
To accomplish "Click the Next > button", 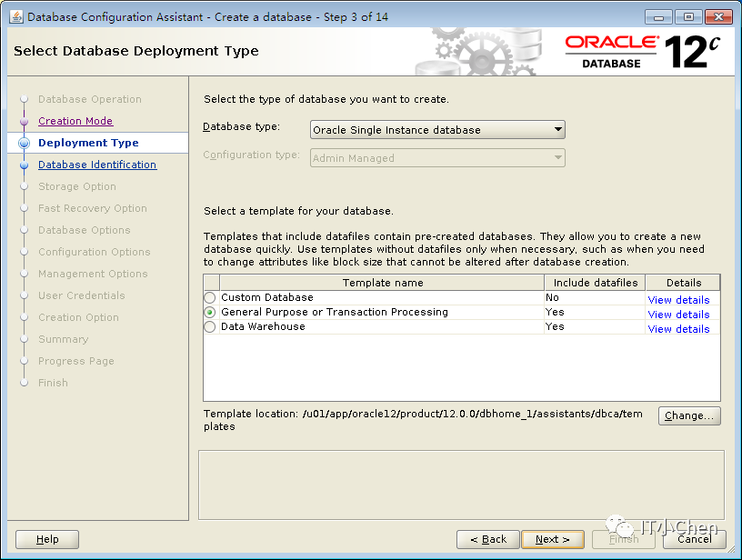I will click(x=553, y=539).
